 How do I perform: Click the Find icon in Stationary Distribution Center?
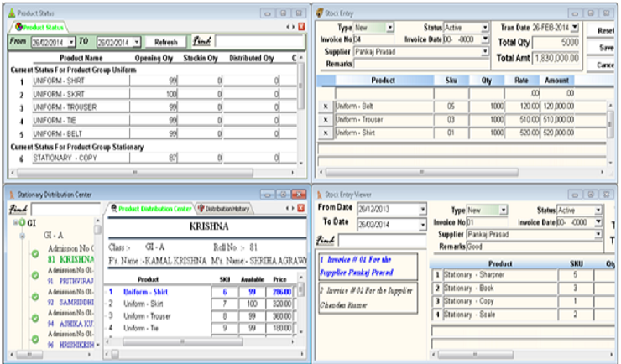[x=18, y=208]
